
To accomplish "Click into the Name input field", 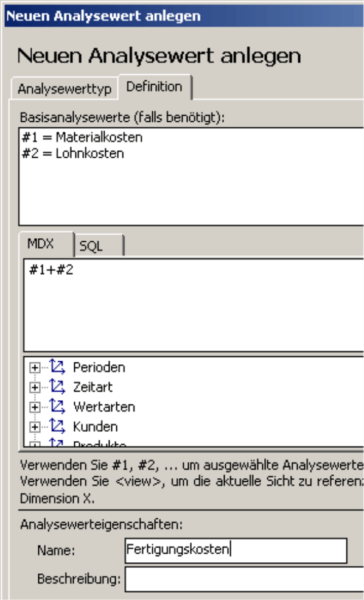I will pos(236,550).
